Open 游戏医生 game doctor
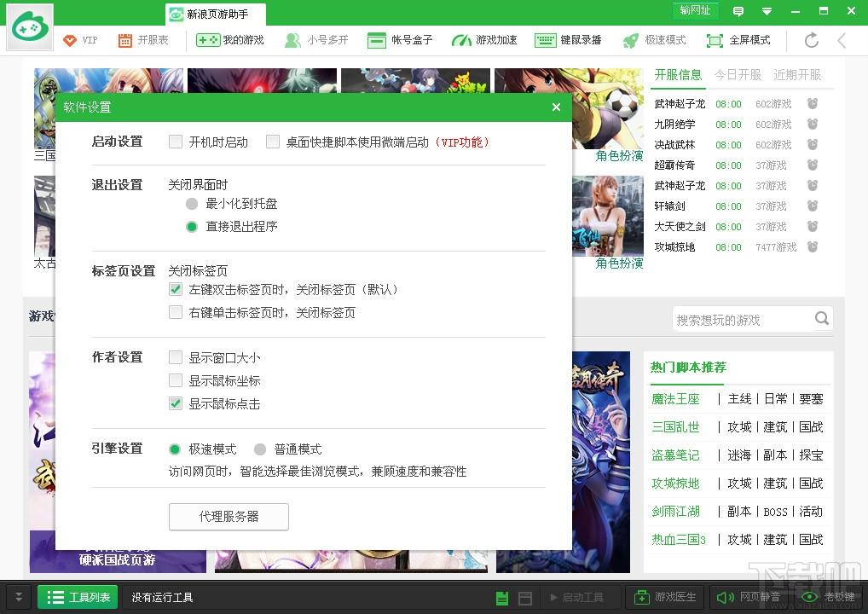 point(664,598)
